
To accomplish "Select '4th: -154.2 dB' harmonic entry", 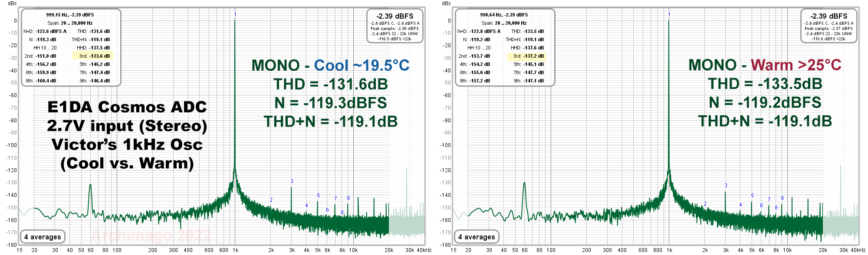I will click(x=475, y=64).
